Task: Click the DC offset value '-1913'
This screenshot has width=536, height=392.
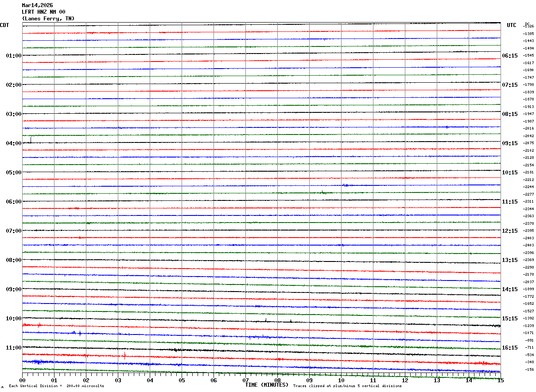Action: point(528,107)
